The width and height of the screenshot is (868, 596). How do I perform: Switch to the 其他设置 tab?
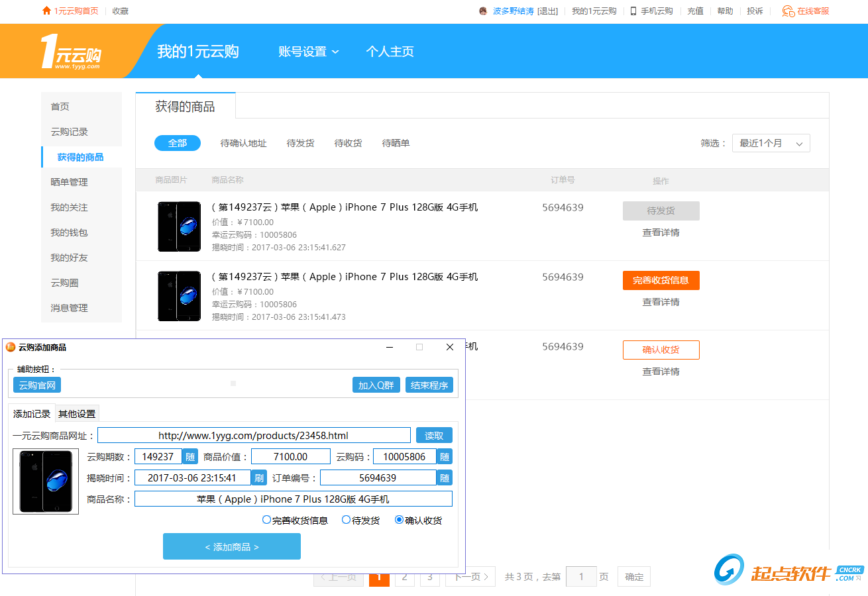[x=77, y=414]
